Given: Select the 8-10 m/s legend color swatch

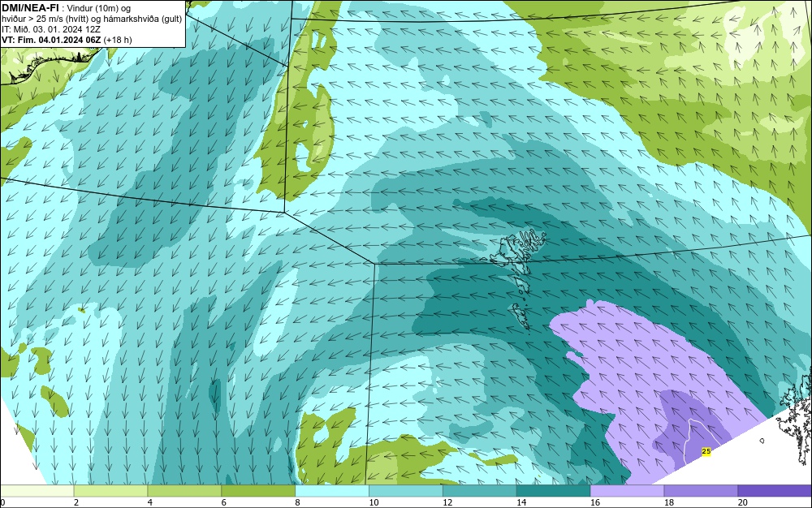Looking at the screenshot, I should click(x=332, y=491).
